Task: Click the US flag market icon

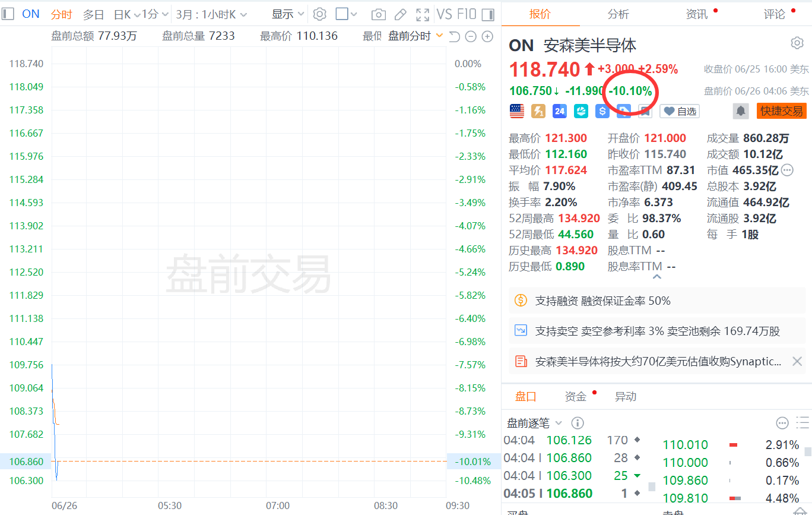Action: (x=517, y=110)
